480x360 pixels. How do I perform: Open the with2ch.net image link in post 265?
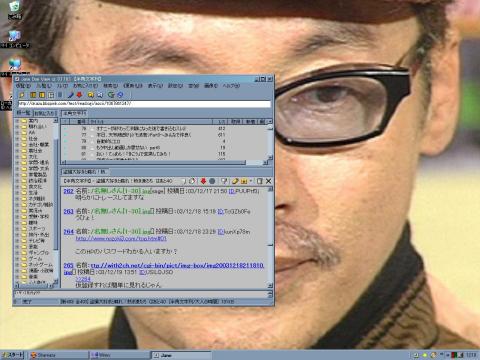click(x=177, y=265)
